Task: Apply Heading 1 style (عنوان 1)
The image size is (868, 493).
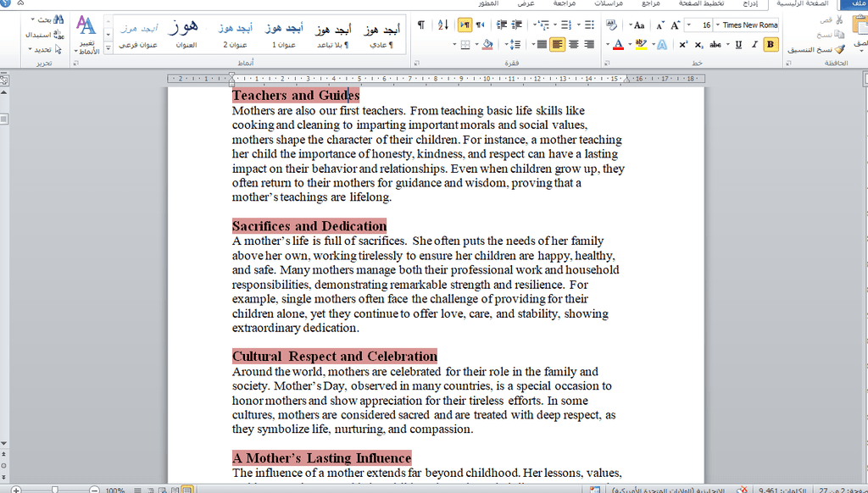Action: 284,35
